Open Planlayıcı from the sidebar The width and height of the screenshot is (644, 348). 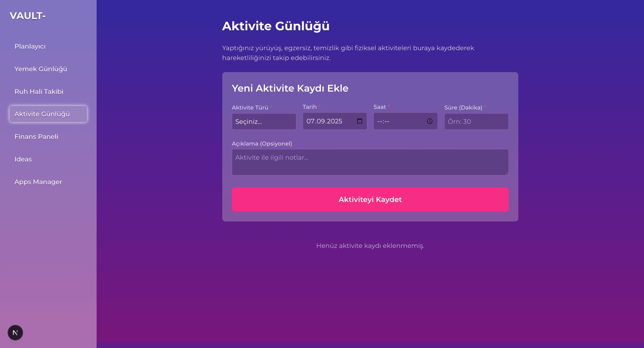30,47
